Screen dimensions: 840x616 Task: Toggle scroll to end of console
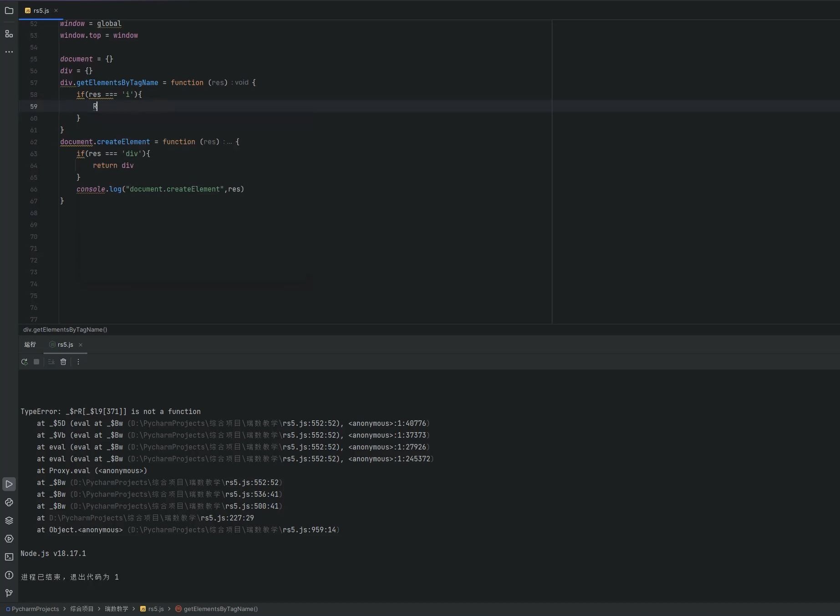click(51, 362)
